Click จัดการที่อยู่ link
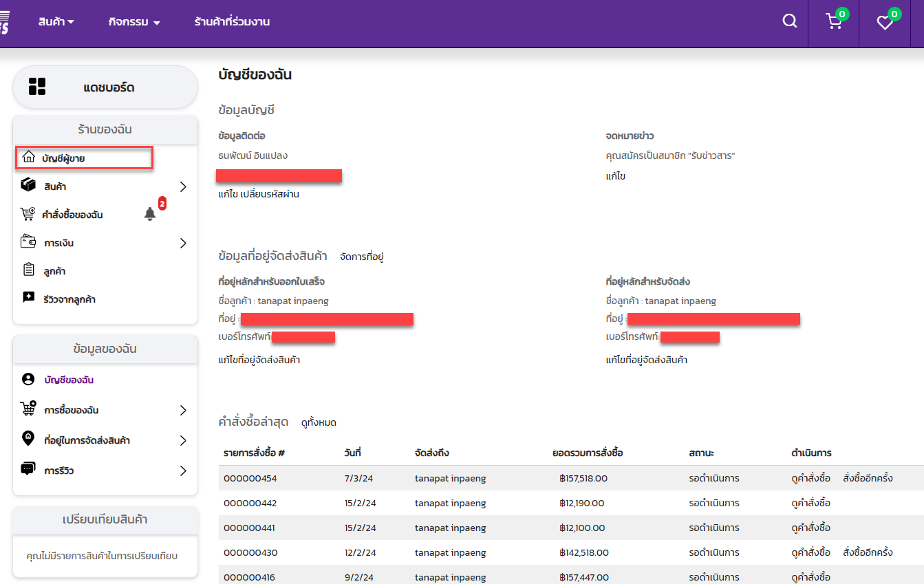Screen dimensions: 924x584 361,257
